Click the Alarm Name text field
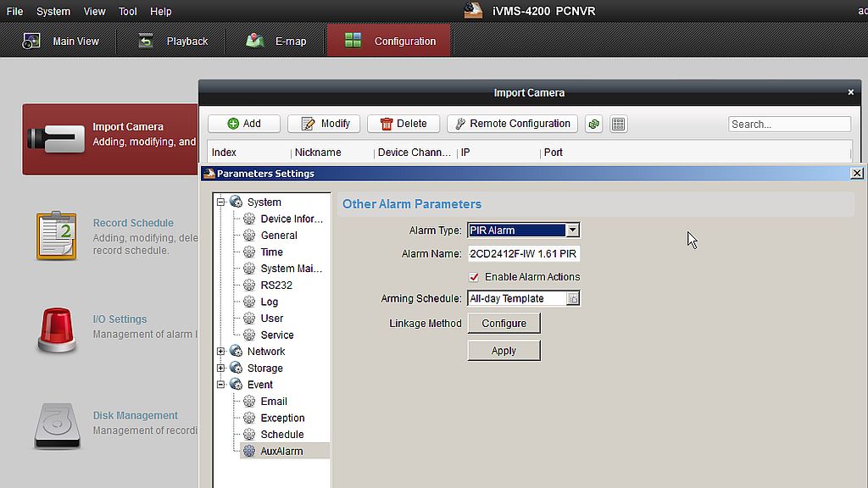The width and height of the screenshot is (868, 488). 523,254
